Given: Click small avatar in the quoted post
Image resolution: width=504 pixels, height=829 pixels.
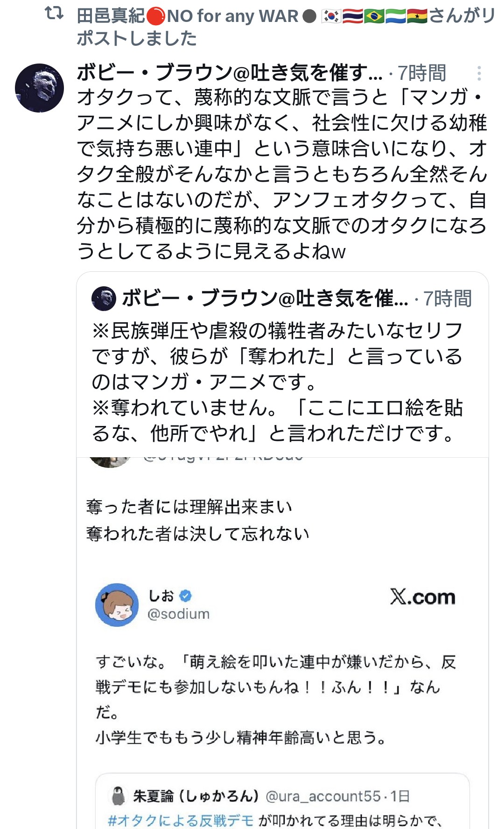Looking at the screenshot, I should tap(104, 298).
